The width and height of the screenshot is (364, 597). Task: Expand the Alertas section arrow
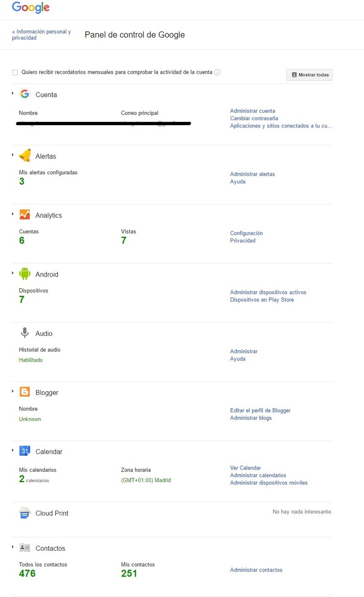(13, 155)
